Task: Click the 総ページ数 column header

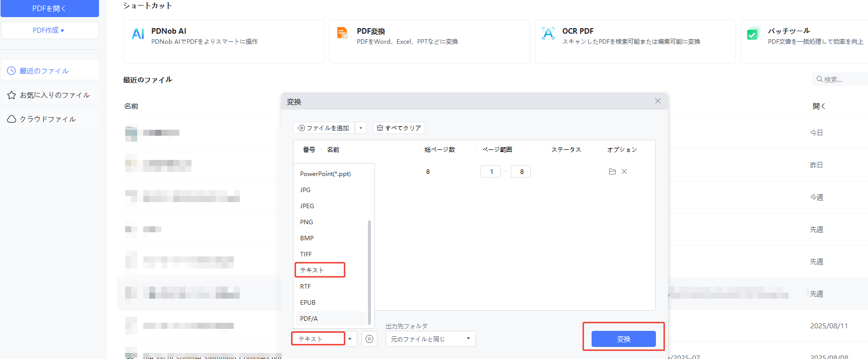Action: tap(440, 150)
